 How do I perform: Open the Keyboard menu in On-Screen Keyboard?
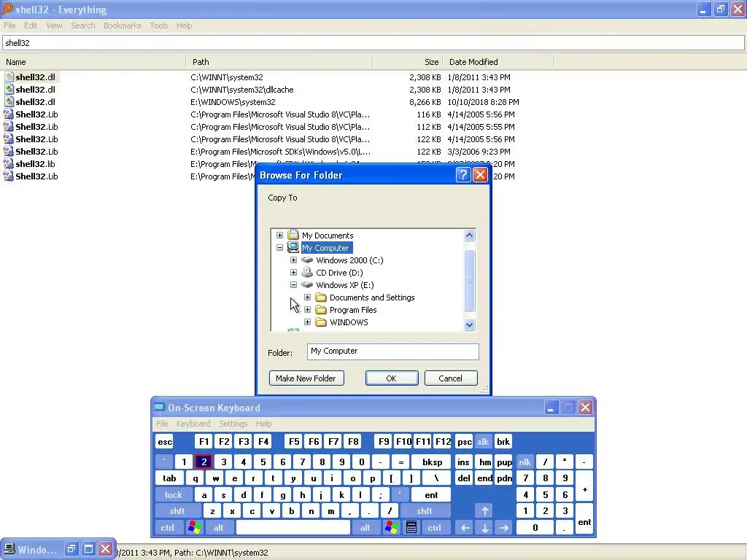pyautogui.click(x=193, y=424)
